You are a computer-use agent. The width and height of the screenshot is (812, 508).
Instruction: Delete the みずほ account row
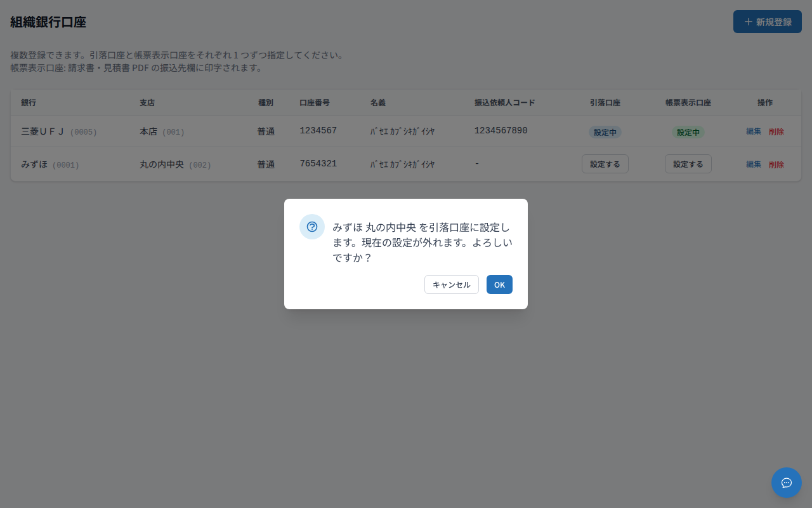[776, 164]
